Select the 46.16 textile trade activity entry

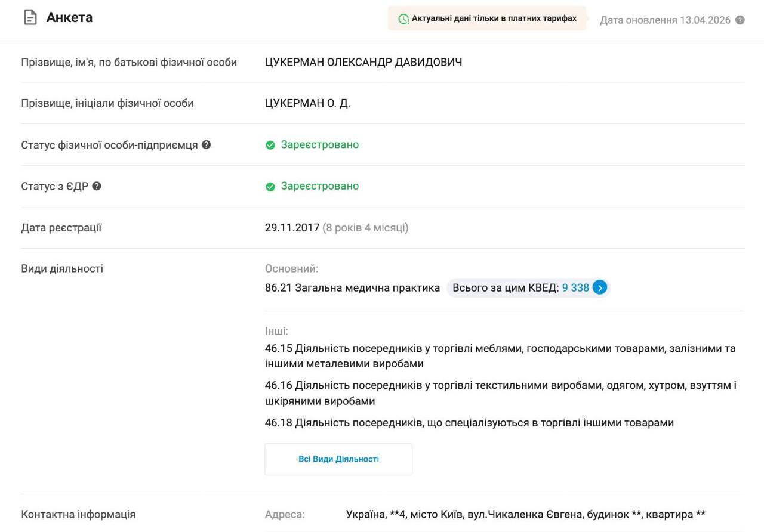(x=500, y=393)
